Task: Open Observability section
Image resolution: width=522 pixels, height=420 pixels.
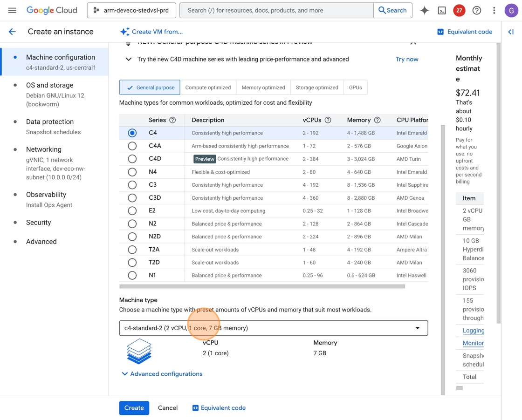Action: pyautogui.click(x=55, y=200)
